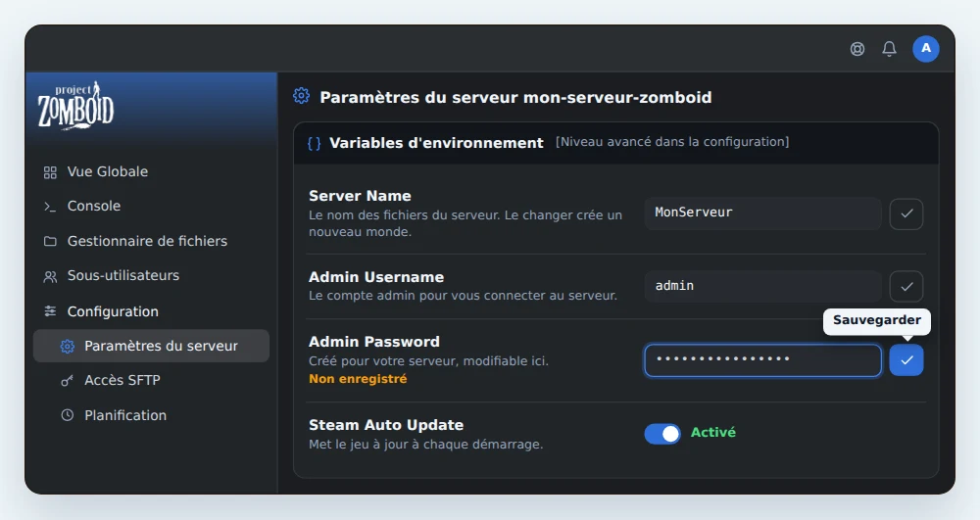Select Paramètres du serveur menu item
The image size is (980, 520).
[151, 346]
